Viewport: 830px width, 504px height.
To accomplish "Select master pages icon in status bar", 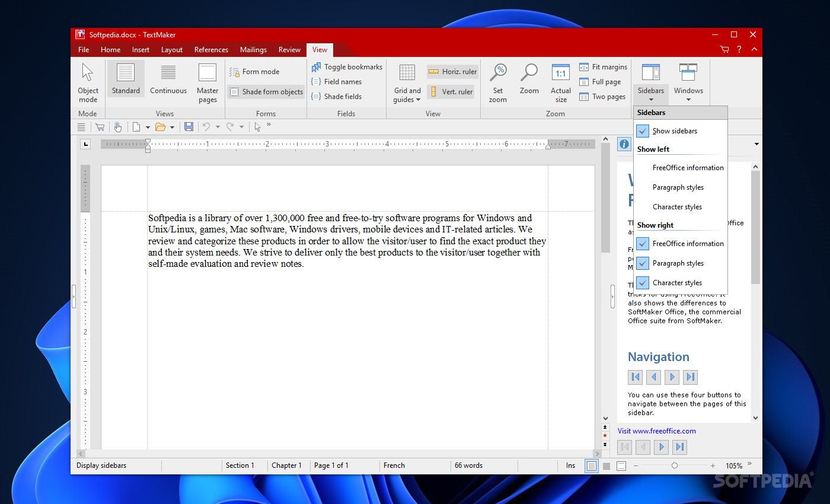I will [x=621, y=466].
